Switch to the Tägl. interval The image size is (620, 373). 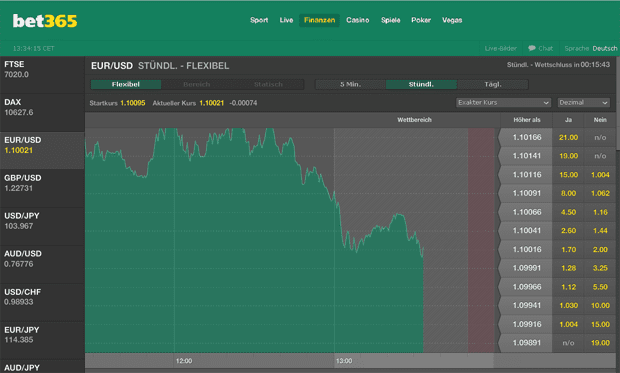(493, 84)
